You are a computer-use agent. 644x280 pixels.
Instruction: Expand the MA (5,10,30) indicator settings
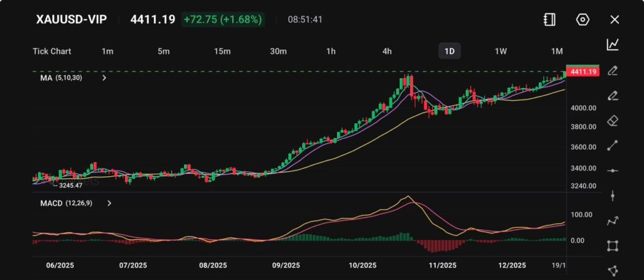click(x=104, y=78)
